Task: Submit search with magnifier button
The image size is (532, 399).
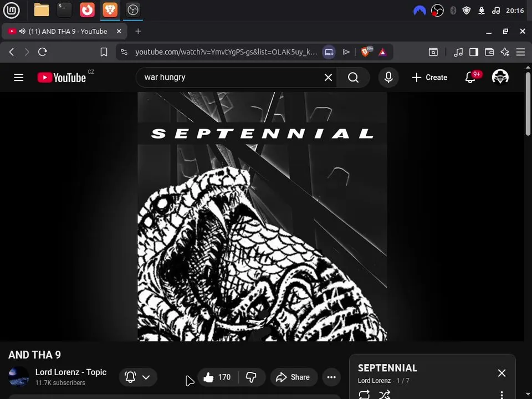Action: click(x=353, y=78)
